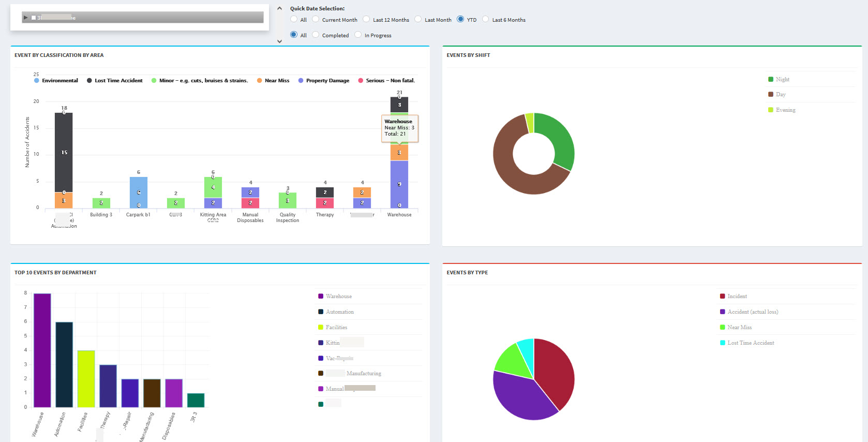The height and width of the screenshot is (442, 868).
Task: Choose the Last 6 Months date option
Action: (x=486, y=19)
